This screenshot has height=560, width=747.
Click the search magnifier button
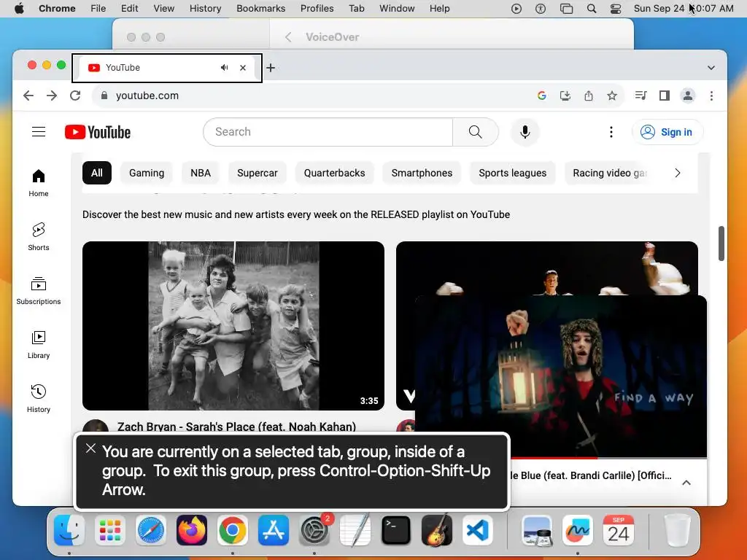pos(476,132)
